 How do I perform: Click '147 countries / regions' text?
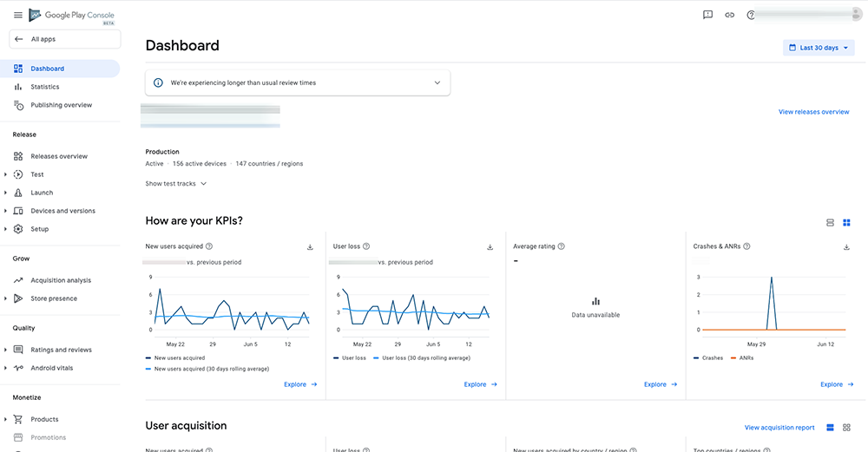click(269, 164)
